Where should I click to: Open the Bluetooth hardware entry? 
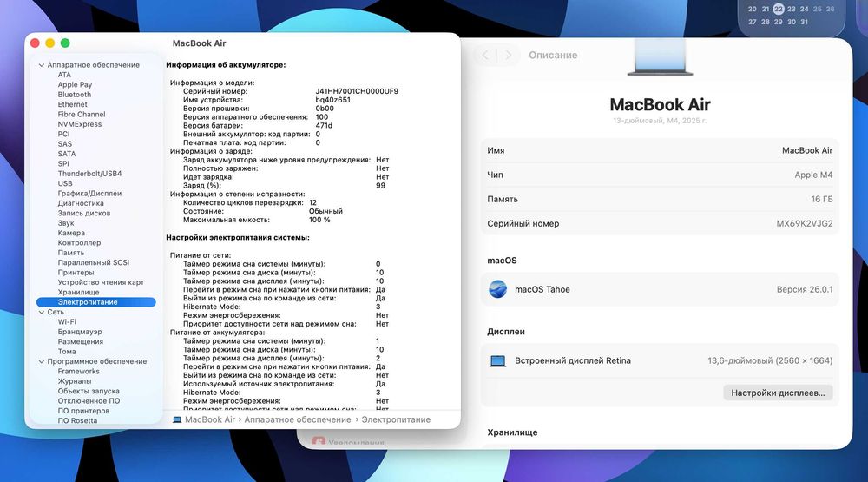(x=74, y=95)
